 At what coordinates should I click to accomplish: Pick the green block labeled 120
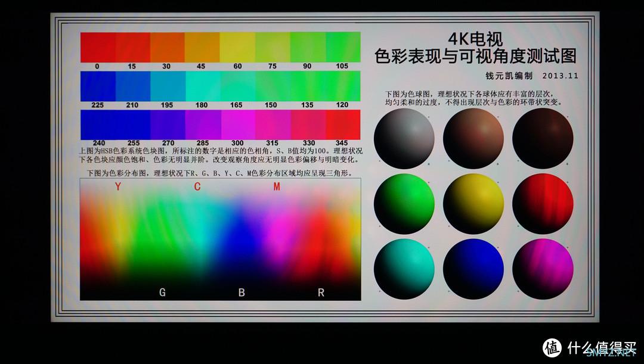[x=343, y=86]
